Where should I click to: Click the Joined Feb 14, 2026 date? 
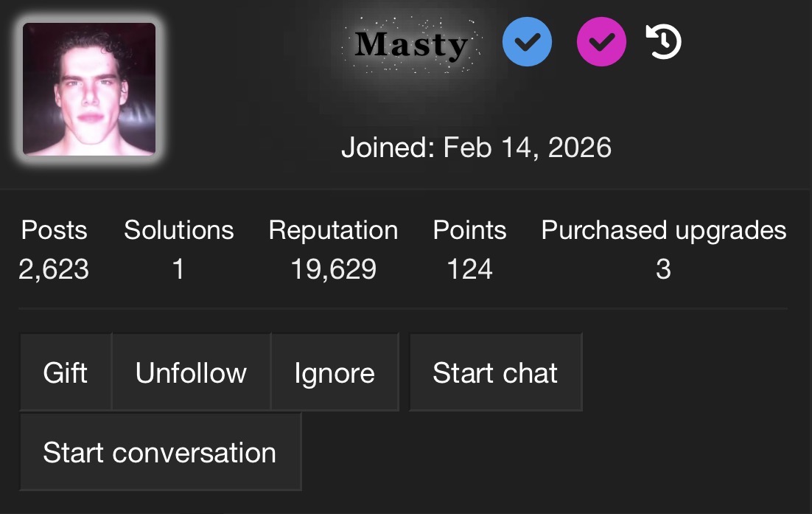[x=477, y=147]
